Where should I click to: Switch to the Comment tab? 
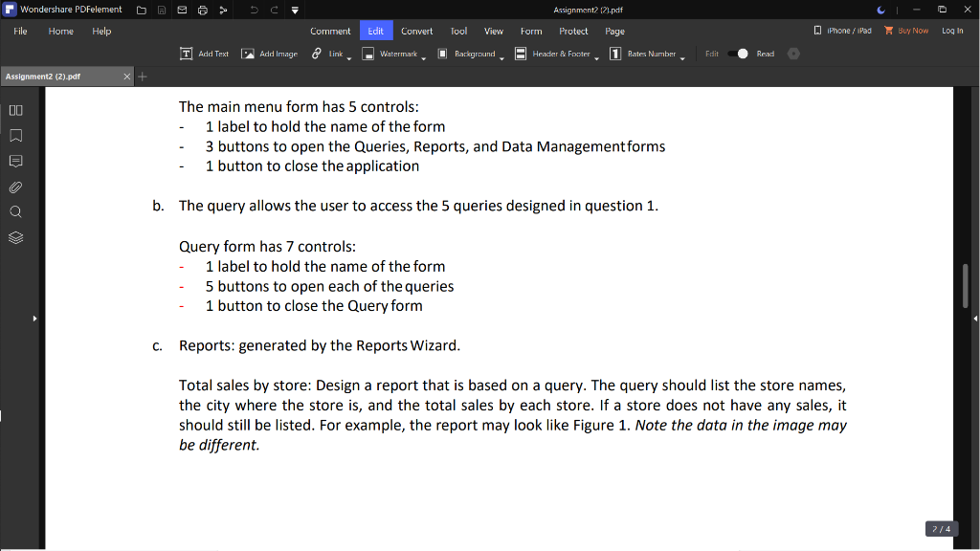[x=330, y=31]
